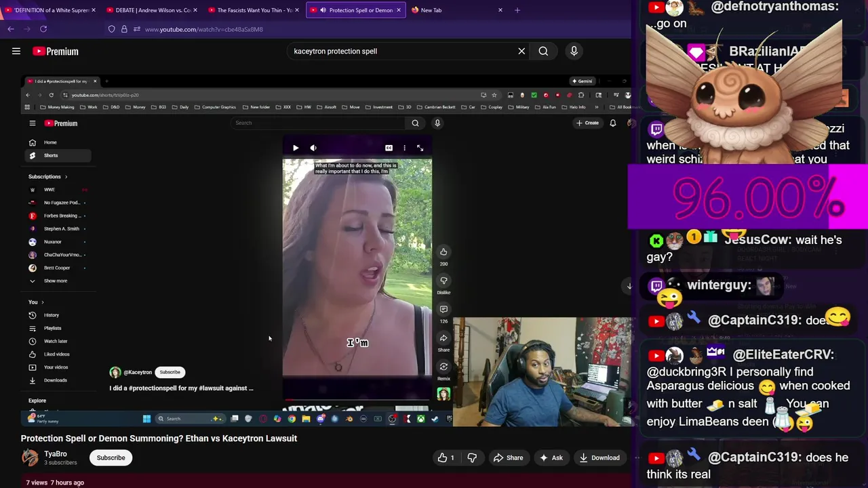Image resolution: width=868 pixels, height=488 pixels.
Task: Open a new browser tab with plus
Action: (517, 10)
